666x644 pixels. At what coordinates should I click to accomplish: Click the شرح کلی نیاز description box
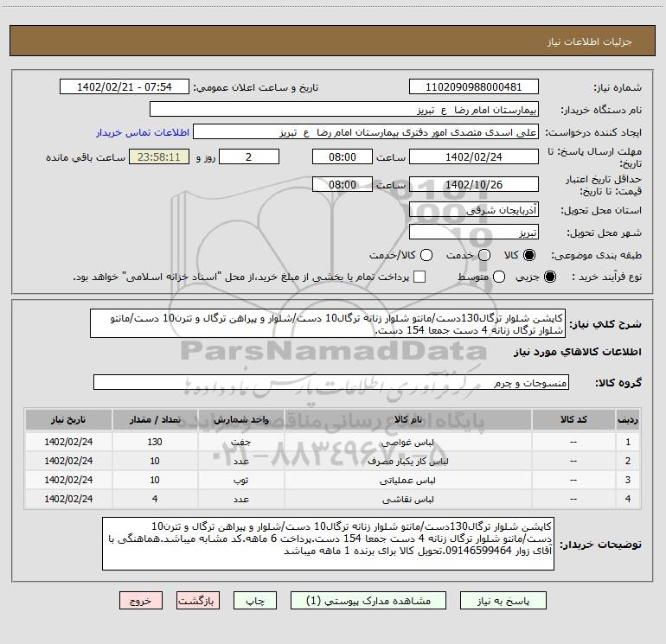[x=328, y=323]
